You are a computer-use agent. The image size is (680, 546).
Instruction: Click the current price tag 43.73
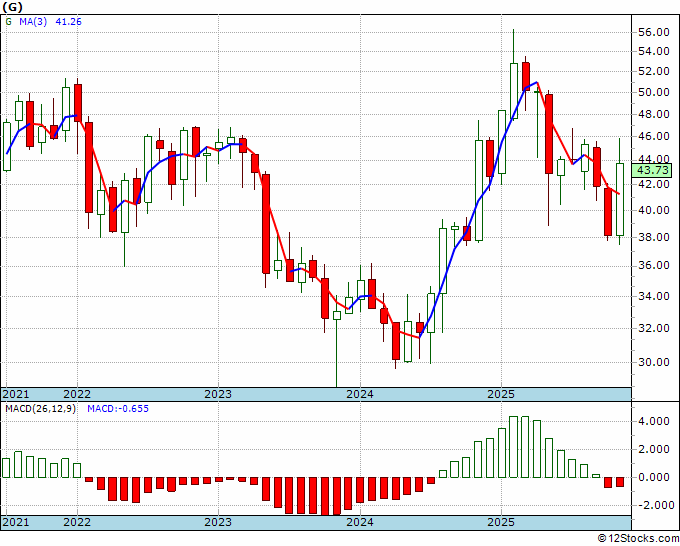(652, 170)
